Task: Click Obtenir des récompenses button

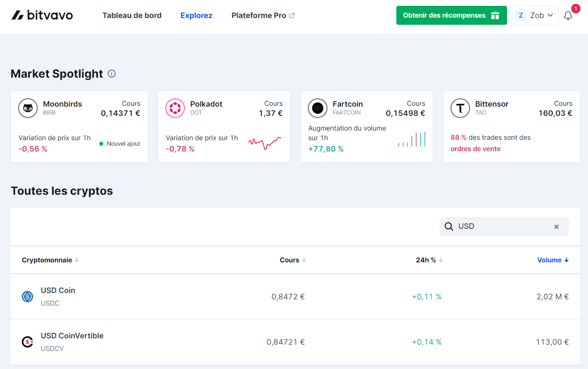Action: click(x=451, y=15)
